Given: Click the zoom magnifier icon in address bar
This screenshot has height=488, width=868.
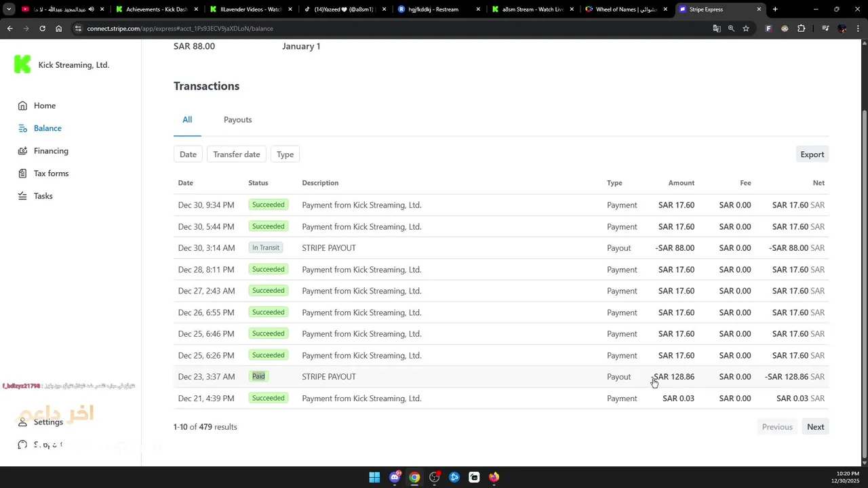Looking at the screenshot, I should click(731, 28).
